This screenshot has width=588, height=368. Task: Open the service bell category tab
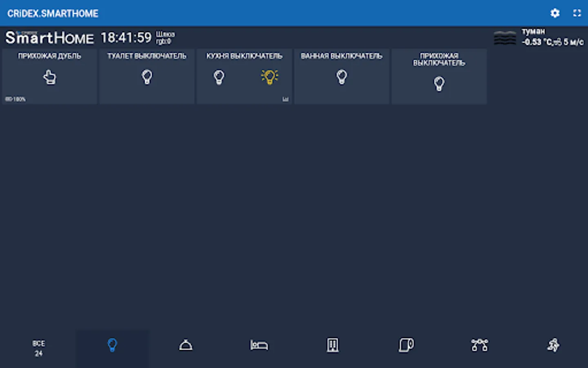click(x=186, y=345)
